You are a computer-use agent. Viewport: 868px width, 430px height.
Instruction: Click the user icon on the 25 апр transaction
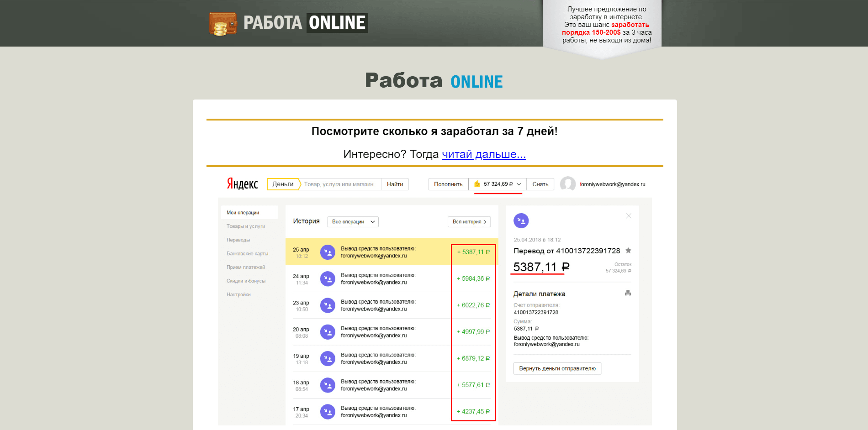point(328,252)
